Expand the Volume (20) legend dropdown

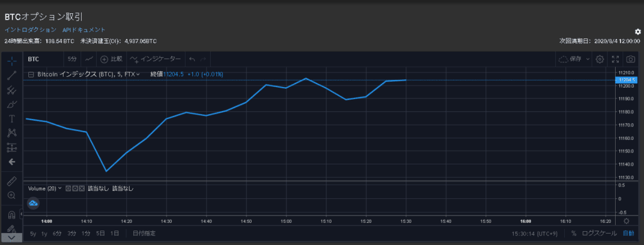(x=60, y=188)
